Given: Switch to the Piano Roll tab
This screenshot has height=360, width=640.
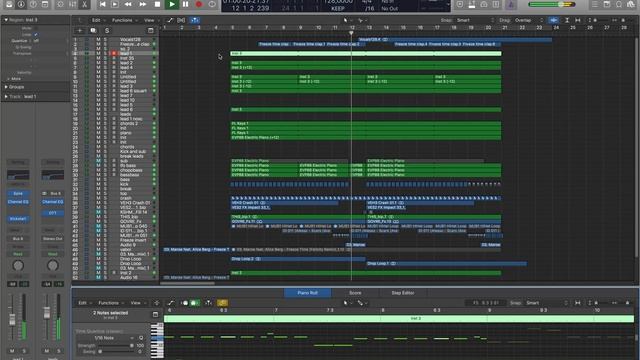Looking at the screenshot, I should click(307, 293).
